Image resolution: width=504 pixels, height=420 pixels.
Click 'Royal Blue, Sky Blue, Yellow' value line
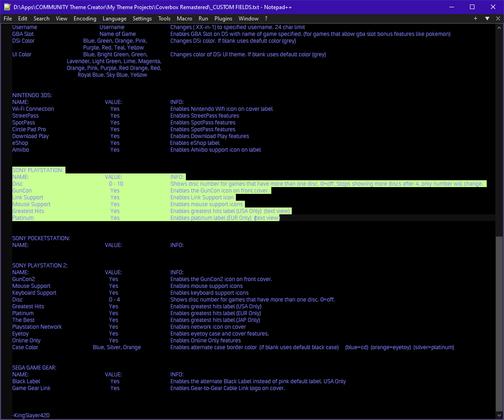click(x=112, y=75)
